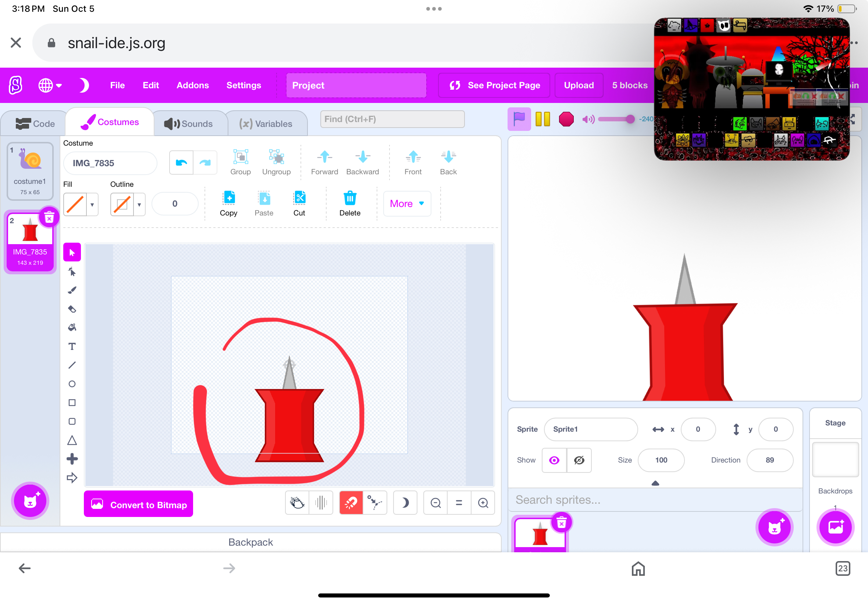Click the See Project Page button
The image size is (868, 603).
pos(494,85)
